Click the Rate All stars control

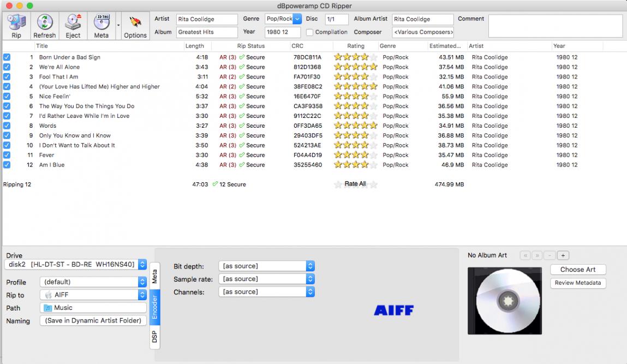click(x=355, y=184)
